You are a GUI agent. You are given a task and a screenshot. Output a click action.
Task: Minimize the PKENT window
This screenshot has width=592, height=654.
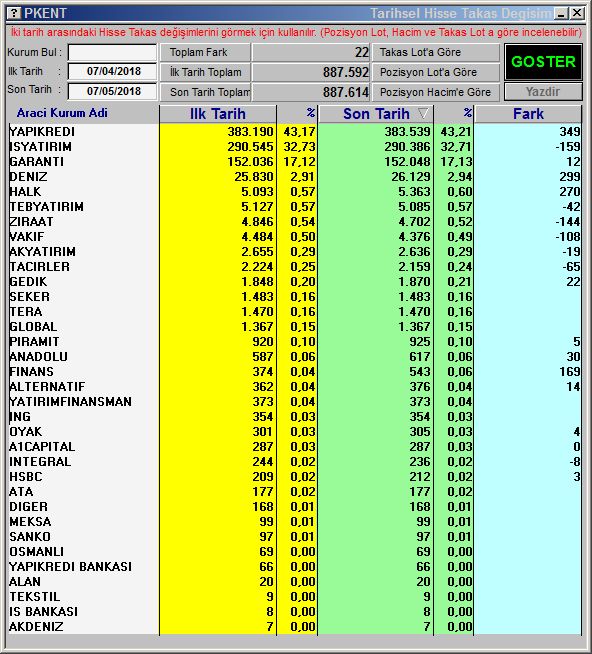(561, 13)
